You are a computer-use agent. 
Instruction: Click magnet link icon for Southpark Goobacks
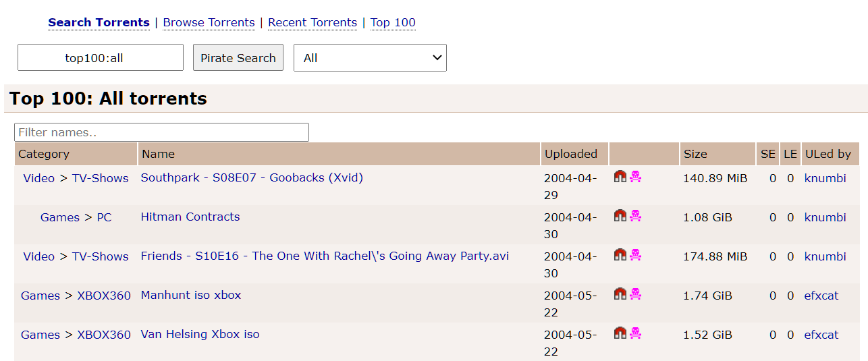coord(620,177)
